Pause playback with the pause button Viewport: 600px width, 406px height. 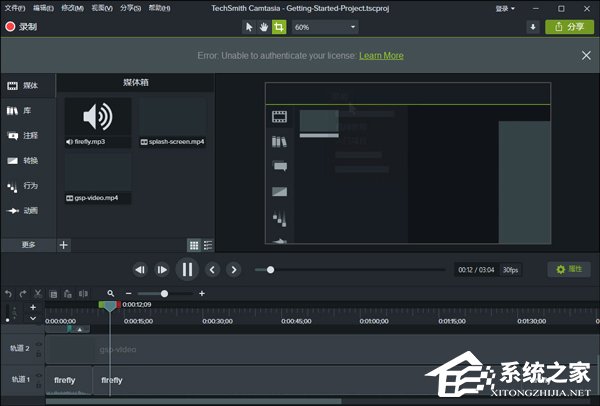187,270
